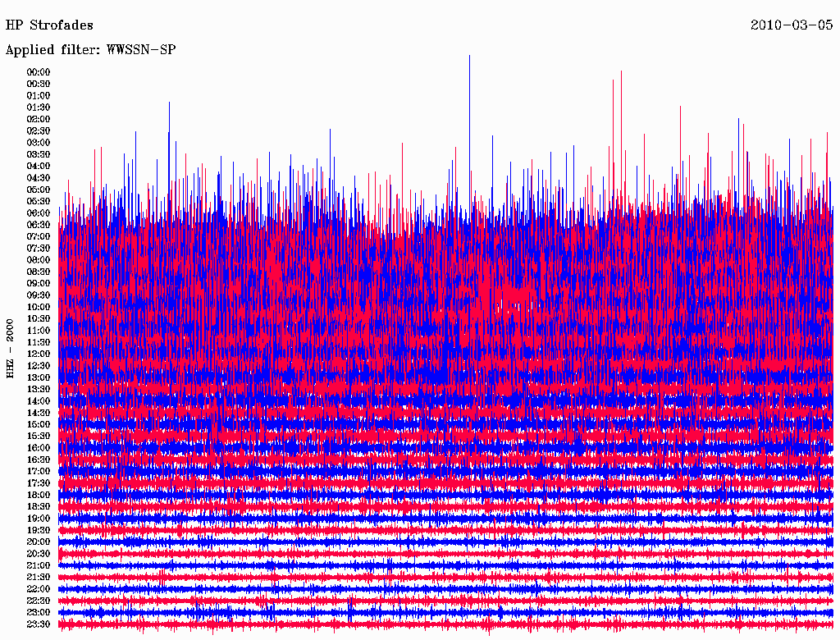Select the 06:30 time label
This screenshot has width=840, height=640.
[x=39, y=225]
